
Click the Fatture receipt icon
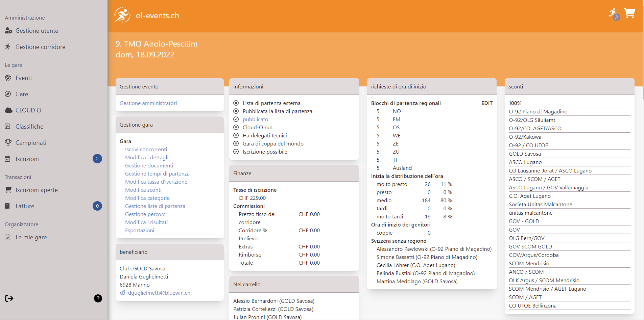pos(7,206)
